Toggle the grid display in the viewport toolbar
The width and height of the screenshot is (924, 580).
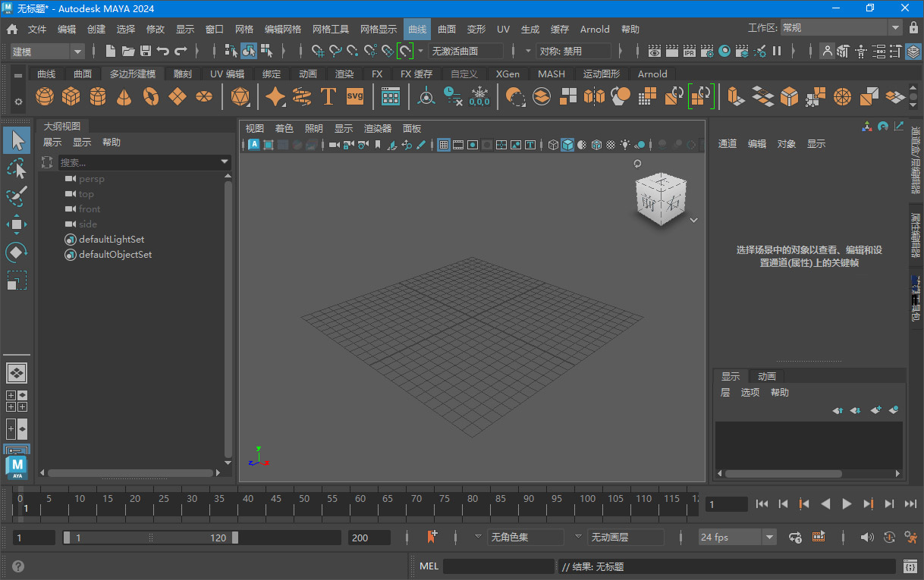point(444,144)
